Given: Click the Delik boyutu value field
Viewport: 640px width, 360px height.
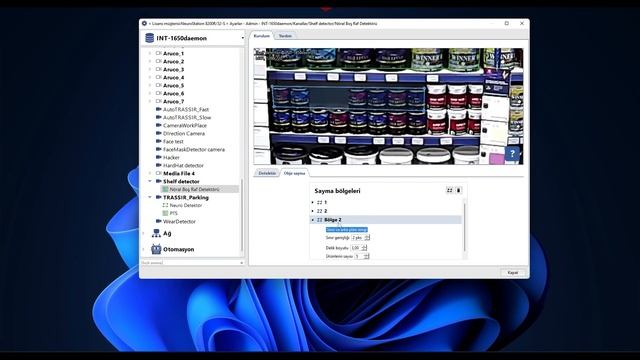Looking at the screenshot, I should pyautogui.click(x=356, y=248).
